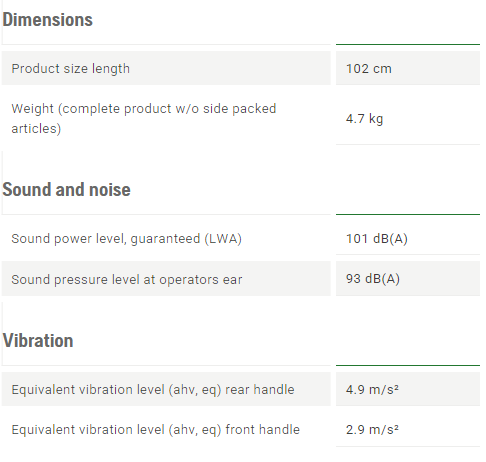Select the Product size length label
The width and height of the screenshot is (486, 462).
point(71,69)
